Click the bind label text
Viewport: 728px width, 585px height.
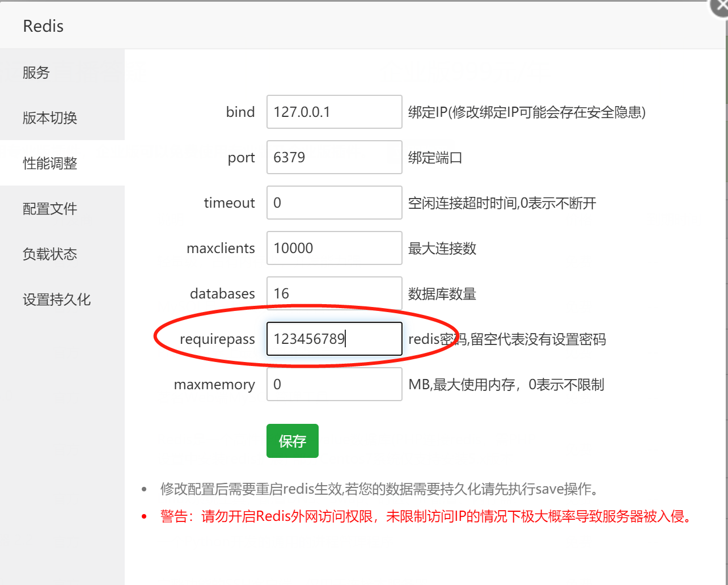coord(240,112)
